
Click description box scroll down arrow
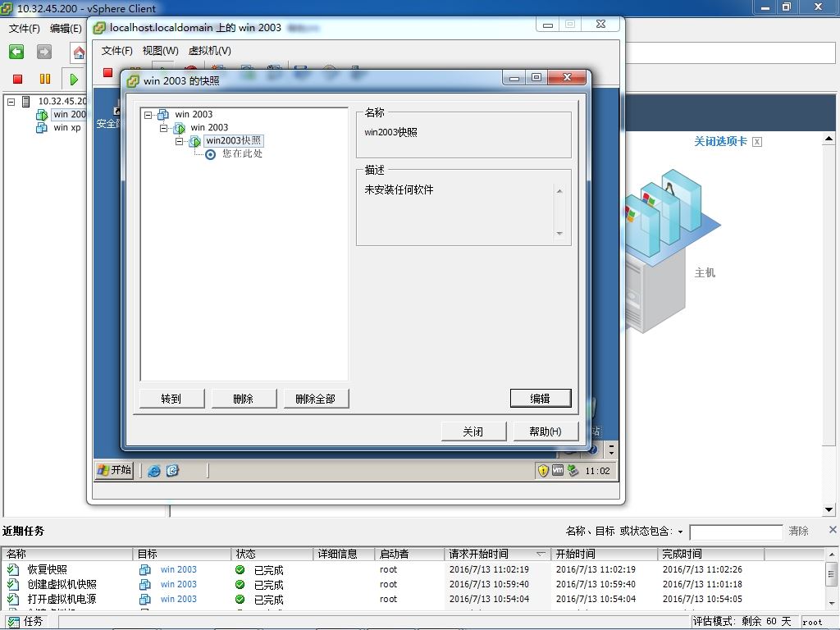tap(559, 234)
